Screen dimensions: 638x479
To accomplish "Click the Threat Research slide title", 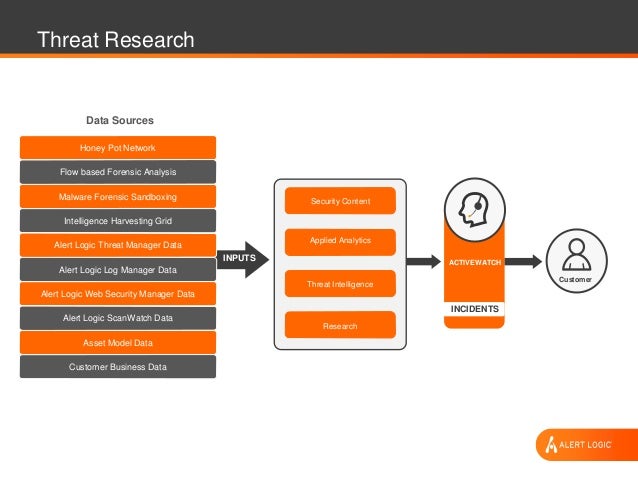I will click(116, 40).
